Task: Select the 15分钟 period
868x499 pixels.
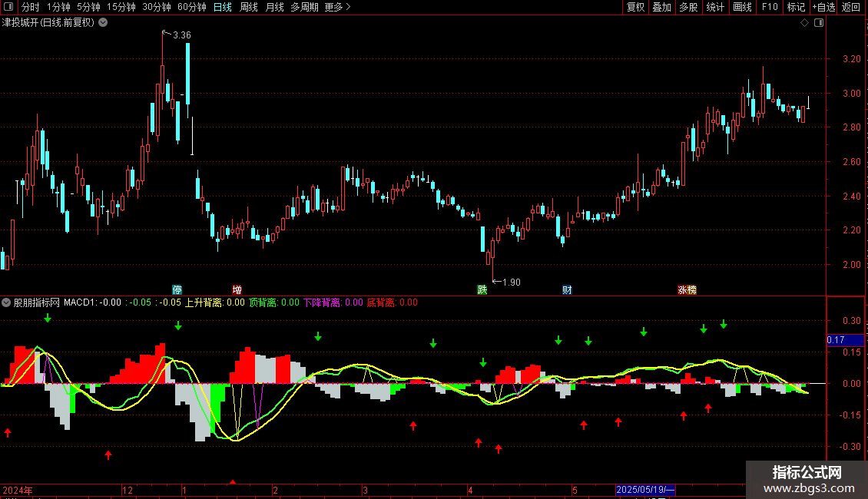Action: coord(121,7)
